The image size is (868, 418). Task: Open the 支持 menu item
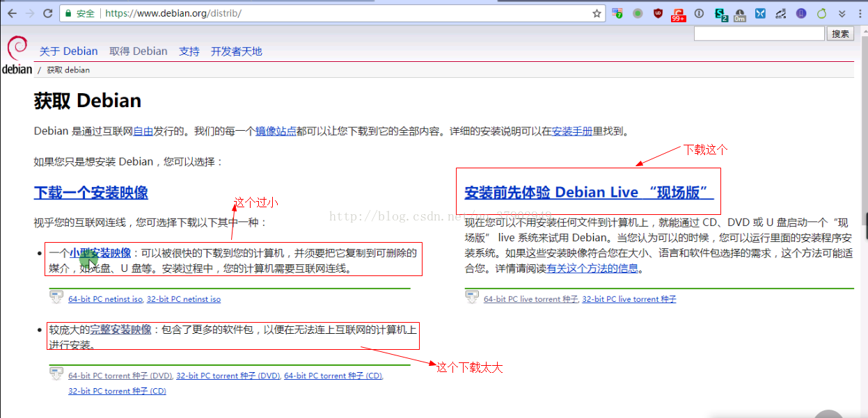189,51
